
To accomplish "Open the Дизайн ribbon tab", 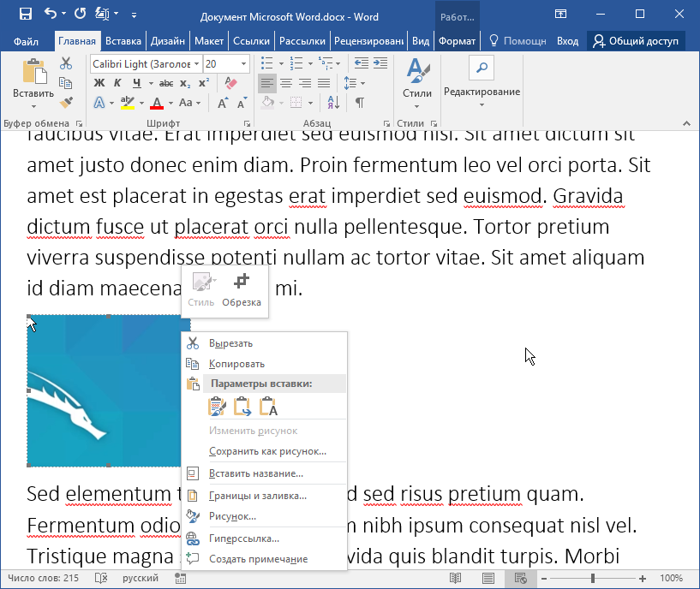I will coord(168,41).
